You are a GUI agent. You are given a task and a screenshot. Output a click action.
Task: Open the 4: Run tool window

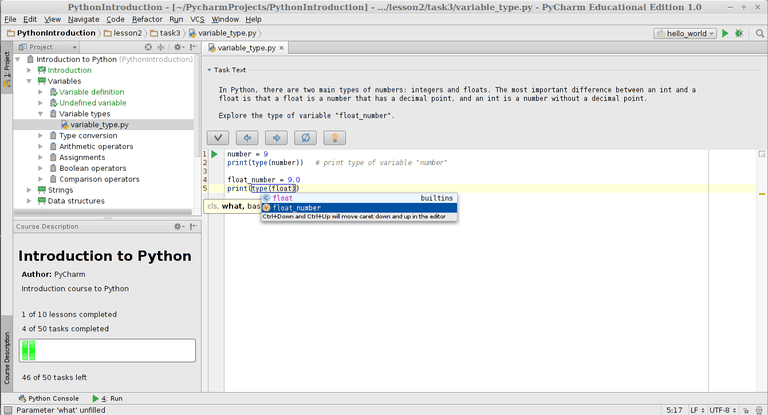point(107,398)
